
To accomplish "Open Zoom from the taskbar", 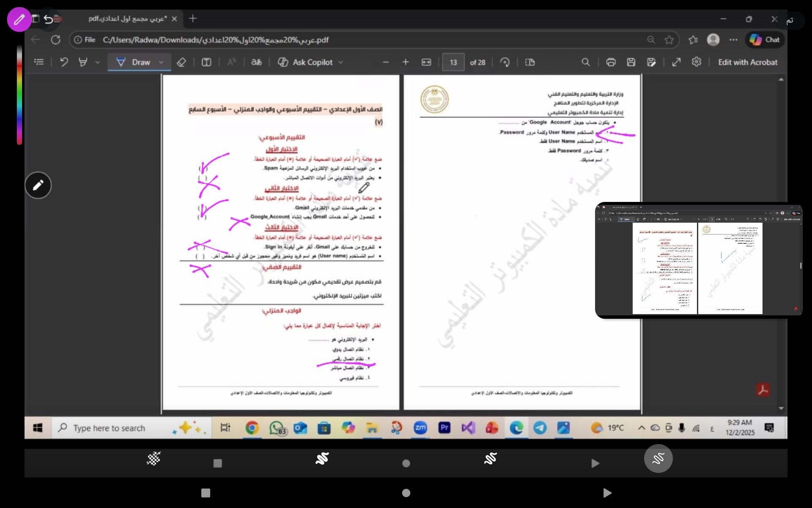I will click(x=420, y=428).
